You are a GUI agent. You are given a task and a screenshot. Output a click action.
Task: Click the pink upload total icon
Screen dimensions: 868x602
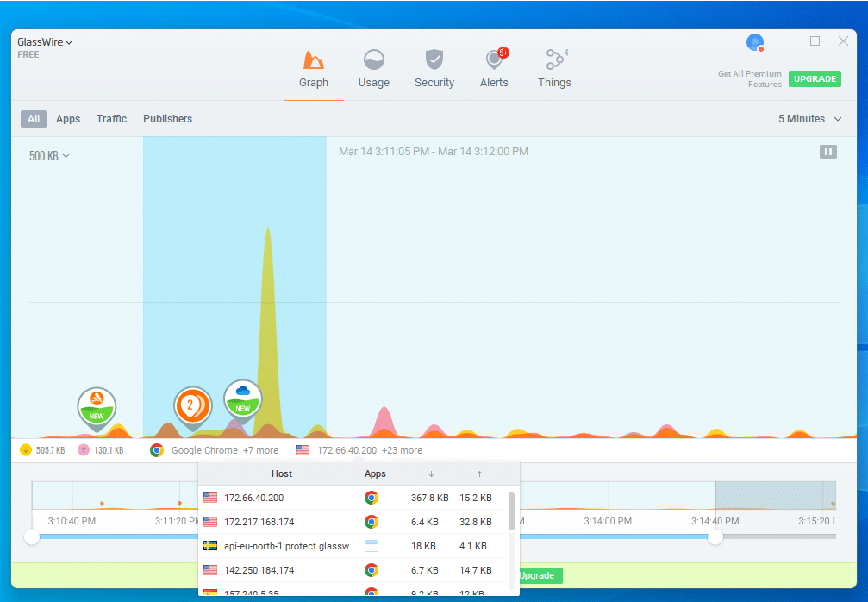[x=83, y=450]
